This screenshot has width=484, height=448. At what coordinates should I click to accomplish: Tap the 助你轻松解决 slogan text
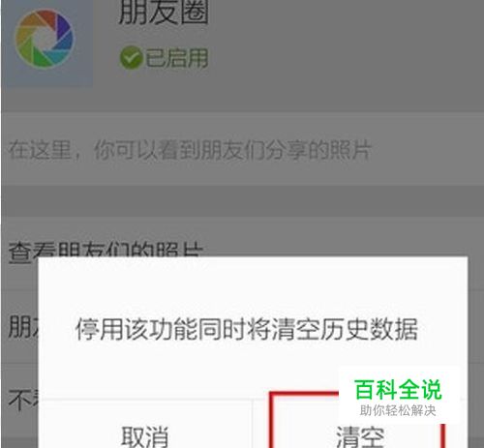[x=398, y=410]
